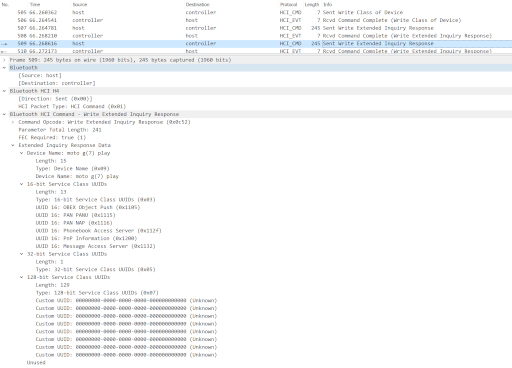
Task: Collapse the Bluetooth HCI H4 section
Action: tap(4, 91)
